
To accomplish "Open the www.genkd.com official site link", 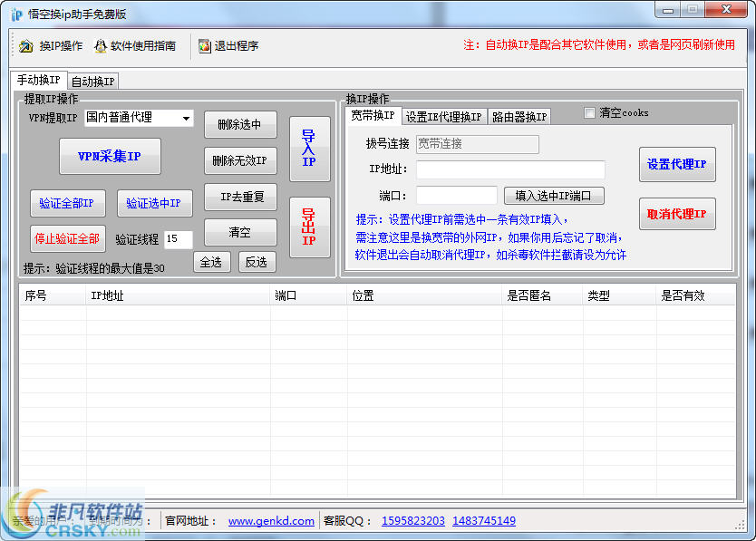I will click(x=270, y=520).
